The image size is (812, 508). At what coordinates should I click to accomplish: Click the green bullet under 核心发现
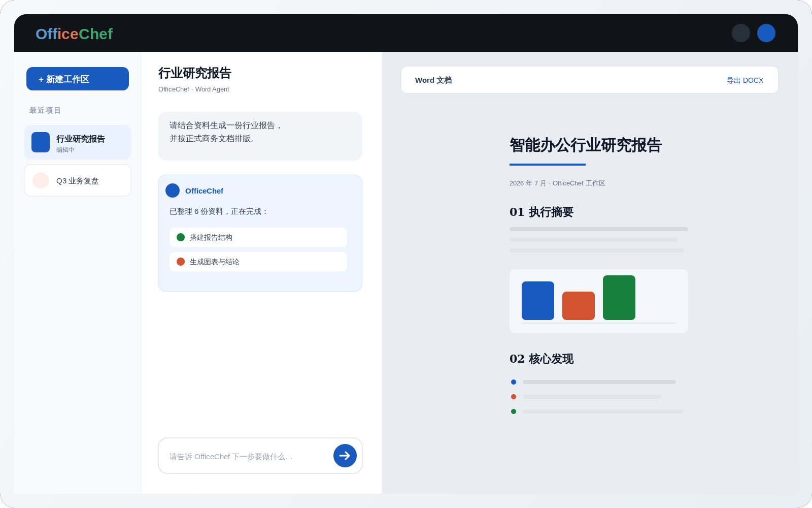point(514,411)
